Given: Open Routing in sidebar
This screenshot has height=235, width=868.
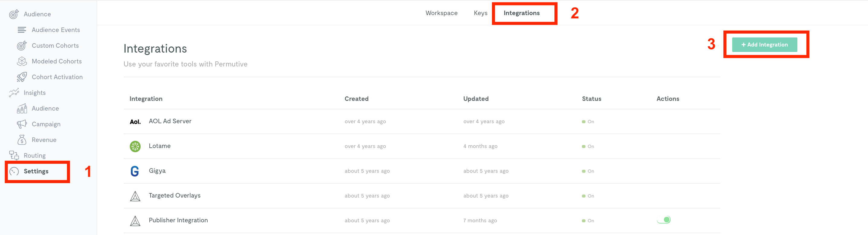Looking at the screenshot, I should [35, 156].
